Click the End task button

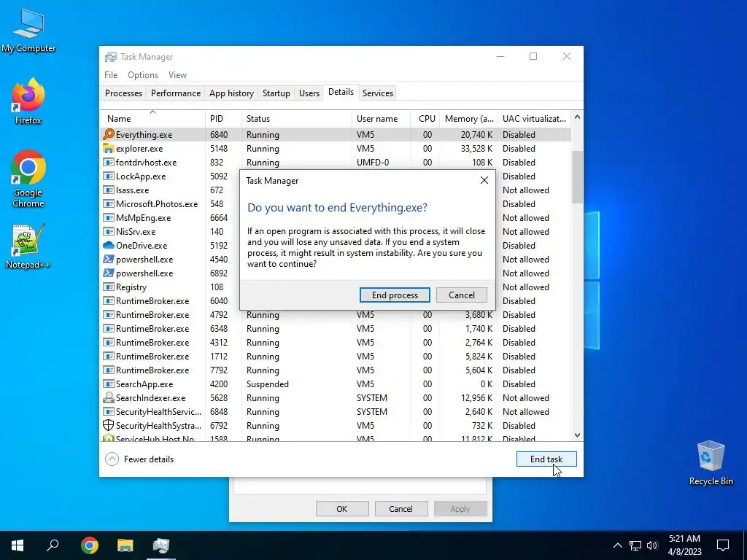546,459
